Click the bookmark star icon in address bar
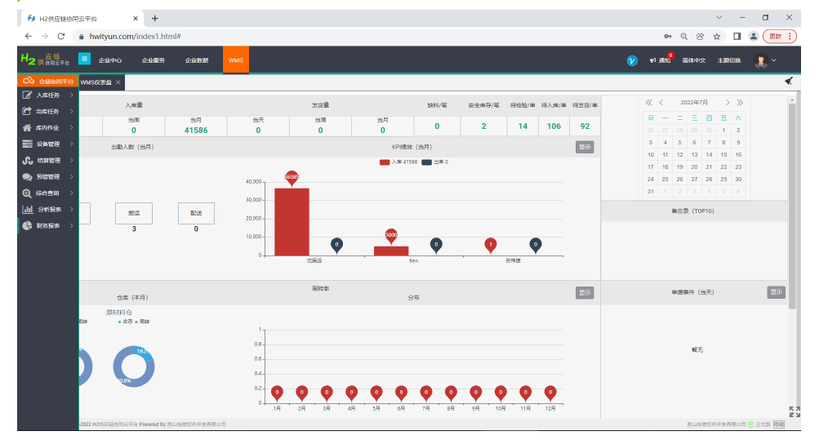 click(717, 36)
